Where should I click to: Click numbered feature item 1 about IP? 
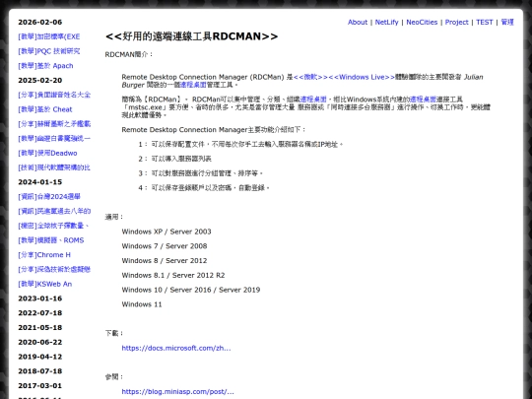tap(241, 145)
